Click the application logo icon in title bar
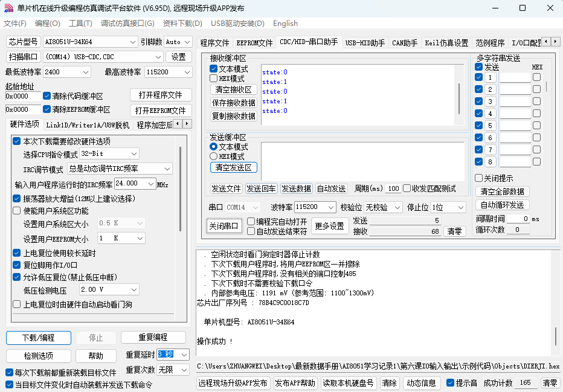This screenshot has height=392, width=563. click(x=8, y=8)
